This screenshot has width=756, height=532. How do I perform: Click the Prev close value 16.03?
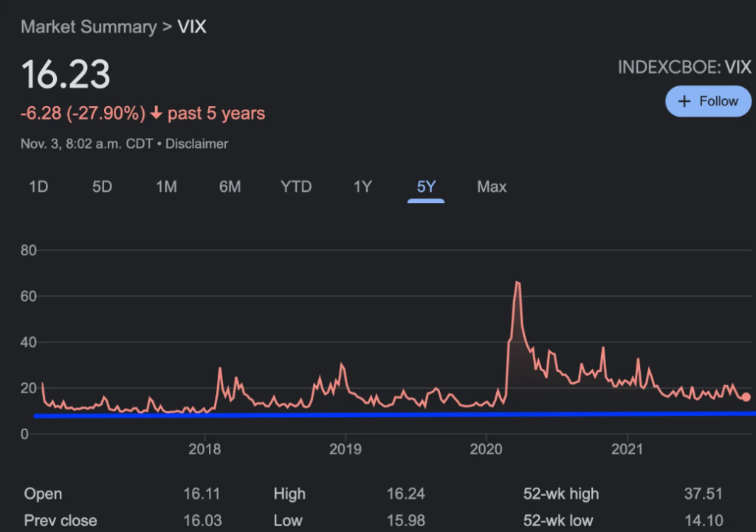[x=202, y=520]
